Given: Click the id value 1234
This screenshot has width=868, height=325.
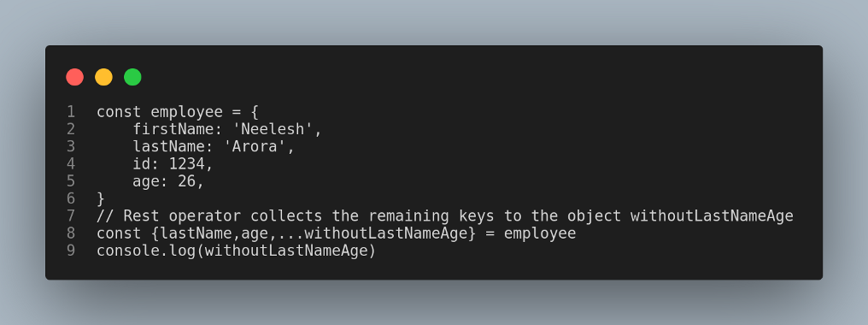Looking at the screenshot, I should [x=186, y=164].
